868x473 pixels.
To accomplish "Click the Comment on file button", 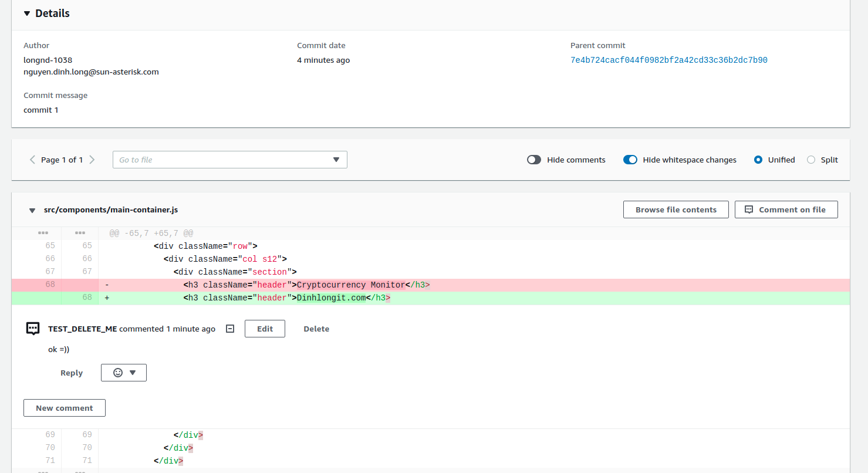I will [786, 210].
